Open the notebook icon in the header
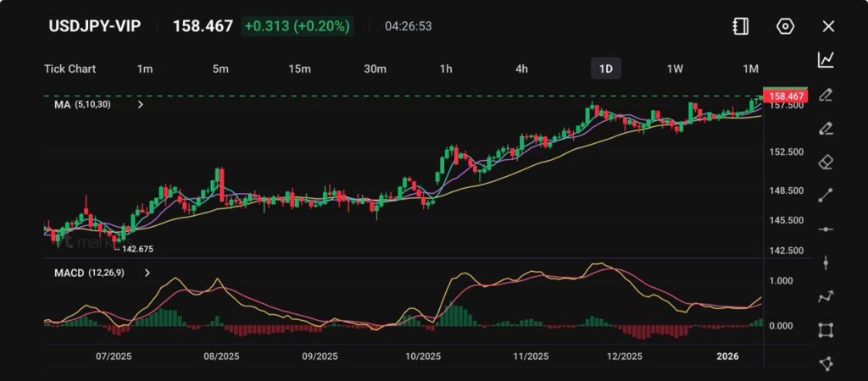Image resolution: width=868 pixels, height=381 pixels. coord(740,26)
